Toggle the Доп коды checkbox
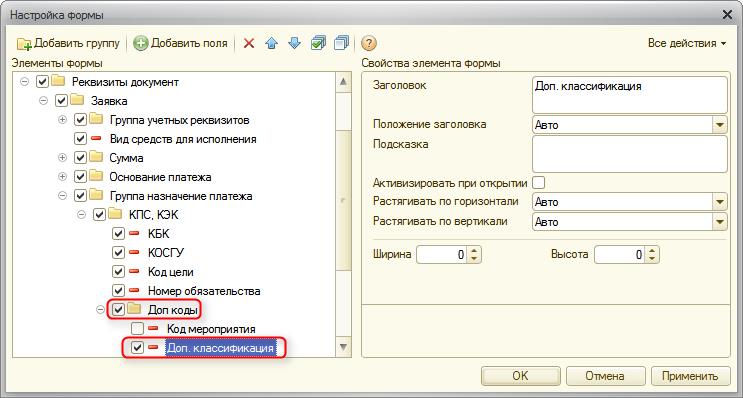743x398 pixels. [118, 310]
